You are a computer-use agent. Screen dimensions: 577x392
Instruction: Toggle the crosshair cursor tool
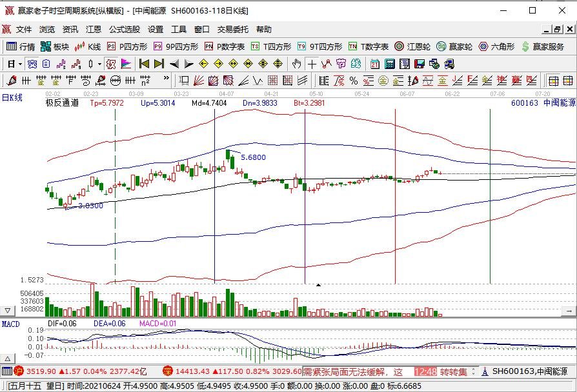312,64
